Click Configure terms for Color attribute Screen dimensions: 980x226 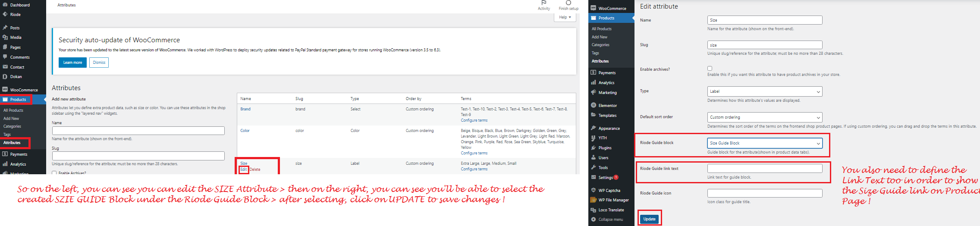tap(474, 153)
